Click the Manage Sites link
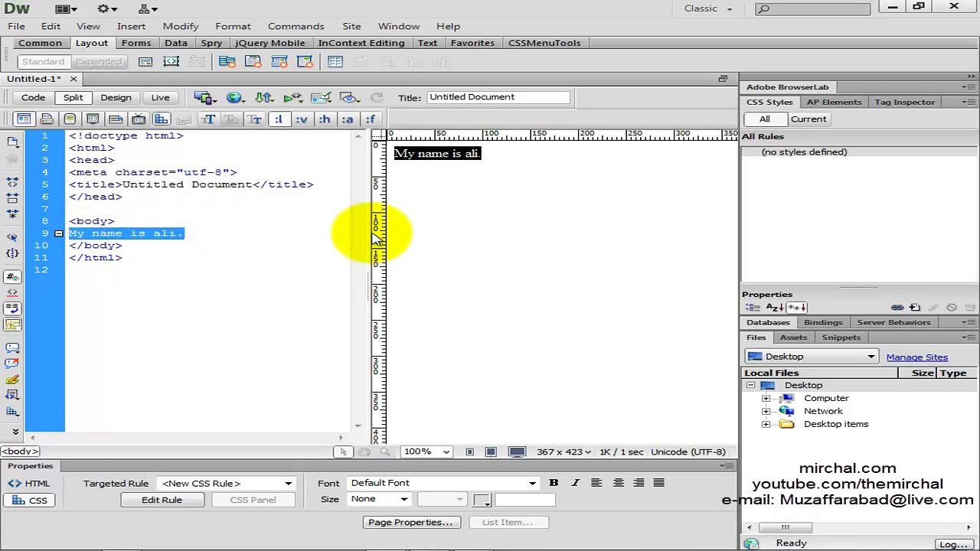Viewport: 980px width, 551px height. [x=916, y=357]
